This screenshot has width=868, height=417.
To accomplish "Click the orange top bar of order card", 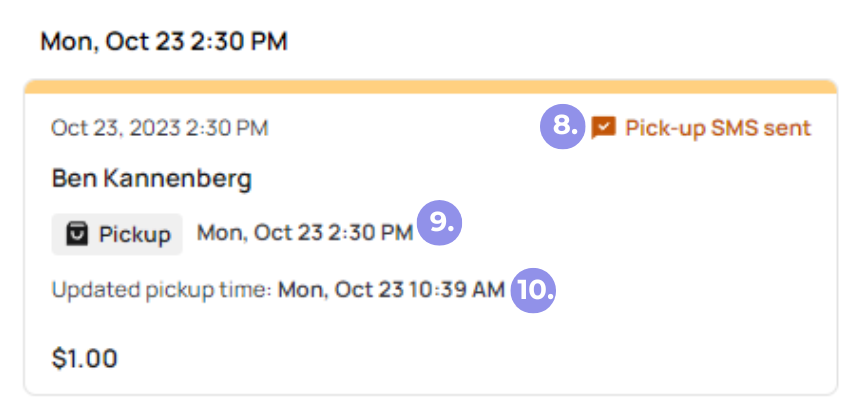I will tap(431, 86).
